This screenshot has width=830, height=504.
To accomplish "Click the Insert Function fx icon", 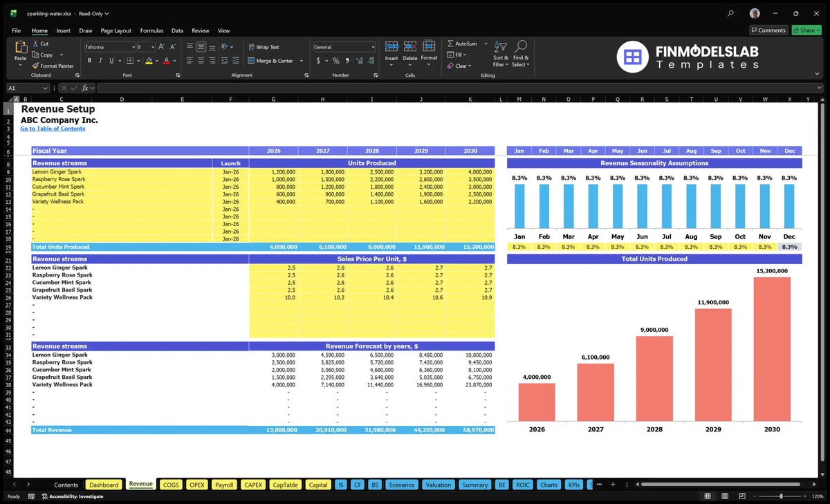I will 85,88.
